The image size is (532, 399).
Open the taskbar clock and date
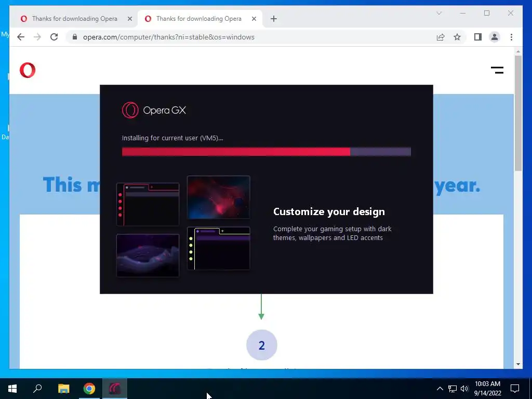487,389
